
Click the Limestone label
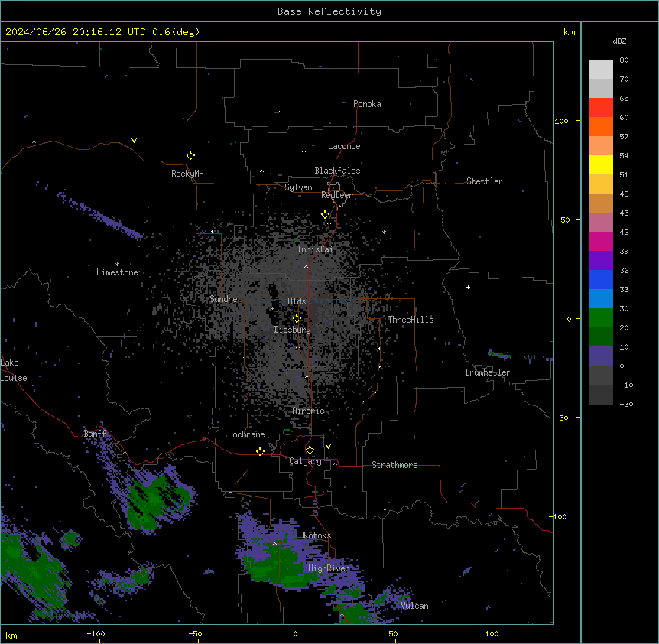click(117, 272)
